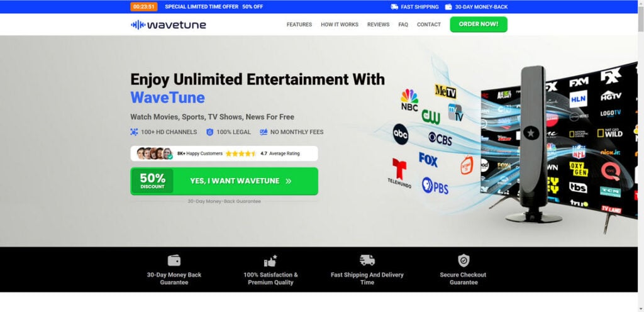Click the thumbs-up satisfaction icon

click(270, 260)
